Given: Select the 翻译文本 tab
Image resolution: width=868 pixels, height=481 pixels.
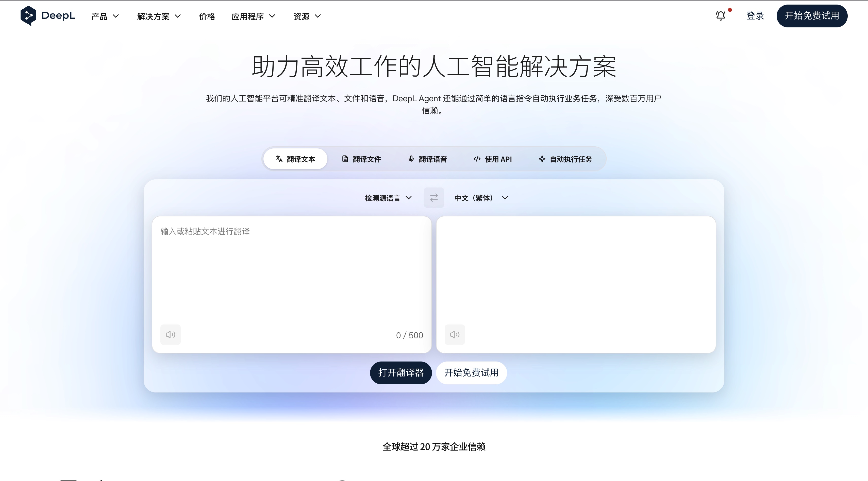Looking at the screenshot, I should pyautogui.click(x=295, y=159).
